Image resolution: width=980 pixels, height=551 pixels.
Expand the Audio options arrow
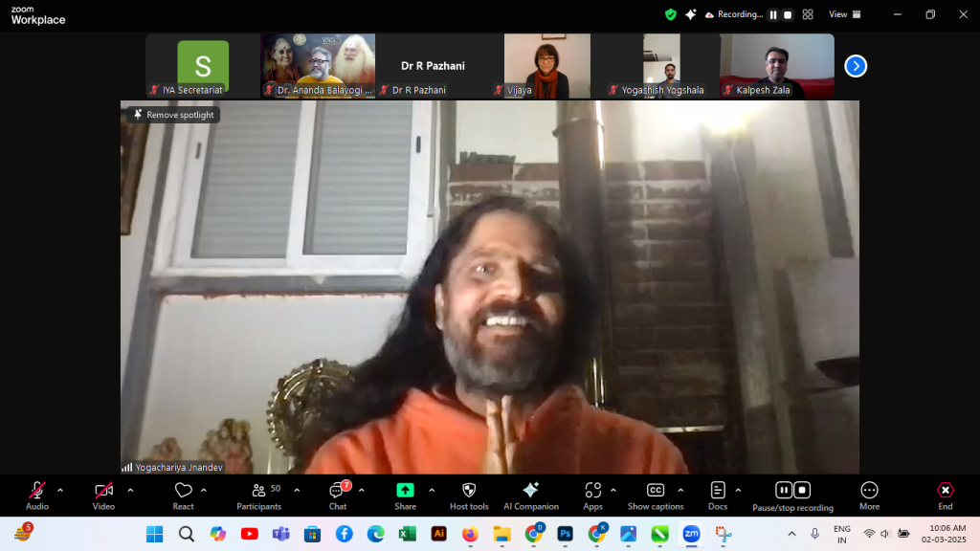(60, 490)
